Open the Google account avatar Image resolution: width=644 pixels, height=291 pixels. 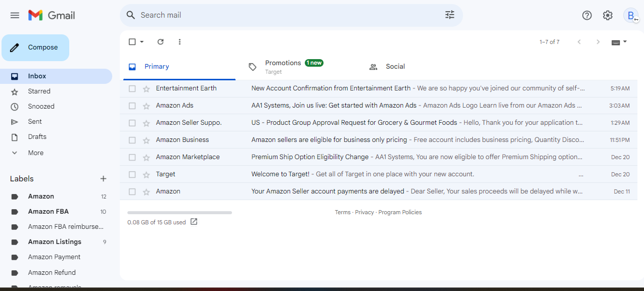point(631,15)
